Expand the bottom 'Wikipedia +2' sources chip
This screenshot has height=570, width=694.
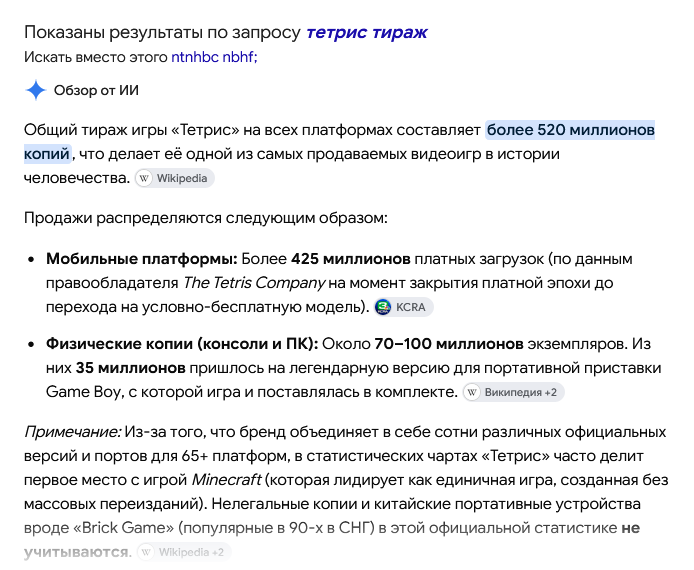pyautogui.click(x=184, y=552)
